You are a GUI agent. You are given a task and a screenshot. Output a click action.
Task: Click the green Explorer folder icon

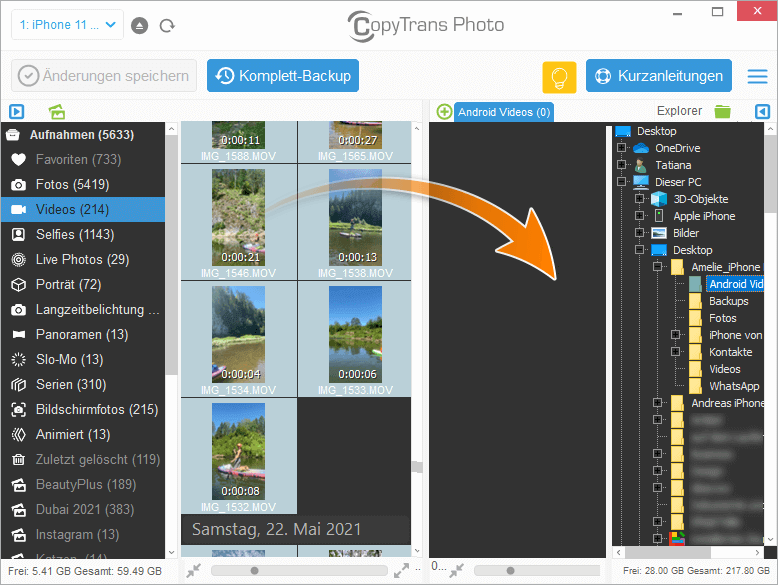722,112
